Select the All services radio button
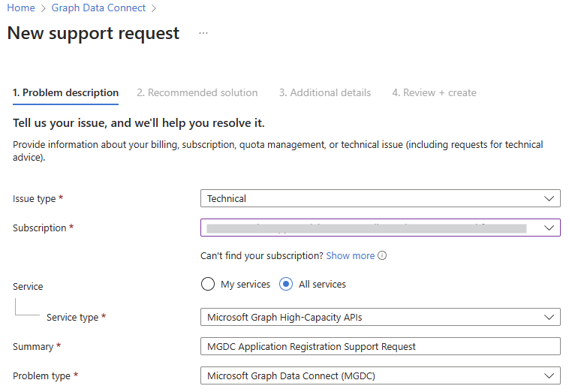This screenshot has width=569, height=392. [286, 284]
